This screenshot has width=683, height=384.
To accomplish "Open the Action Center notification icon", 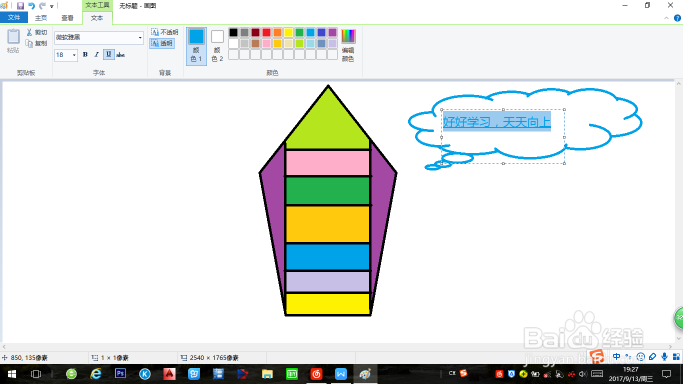I will 666,374.
